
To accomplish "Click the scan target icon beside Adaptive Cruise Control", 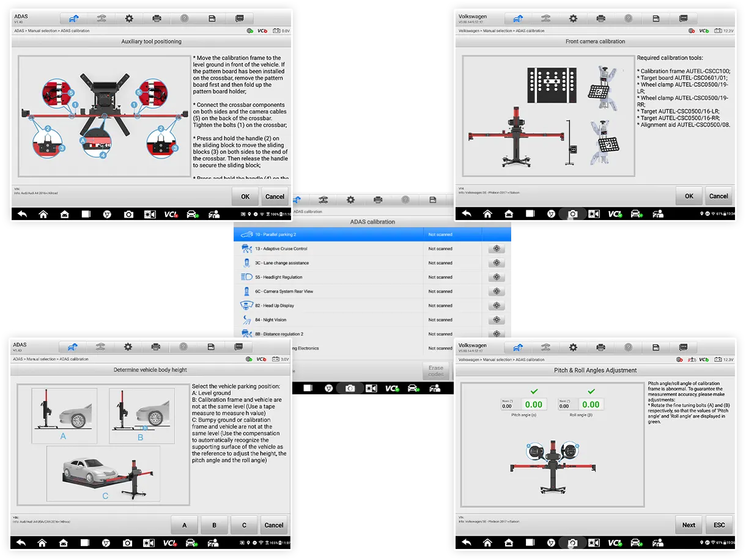I will [x=497, y=249].
